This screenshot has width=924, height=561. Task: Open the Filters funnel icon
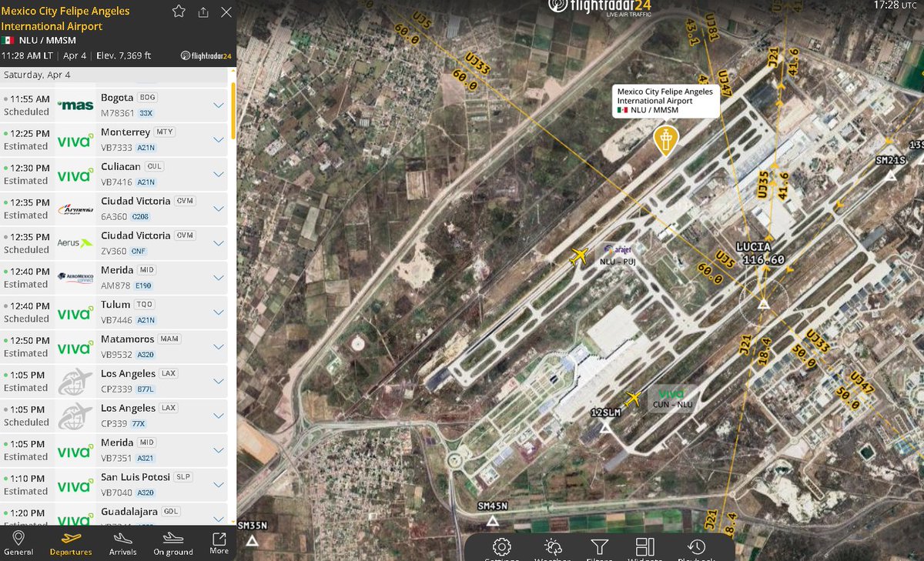599,547
